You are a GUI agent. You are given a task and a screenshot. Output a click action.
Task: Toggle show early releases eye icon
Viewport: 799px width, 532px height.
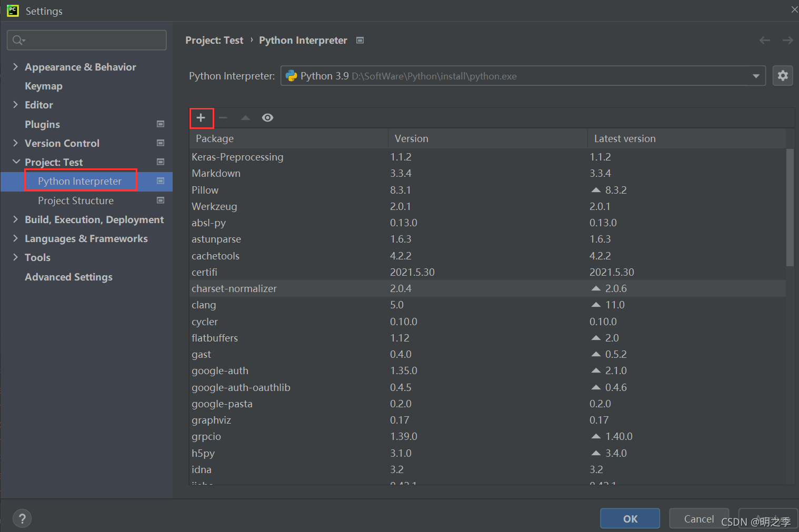(x=268, y=118)
